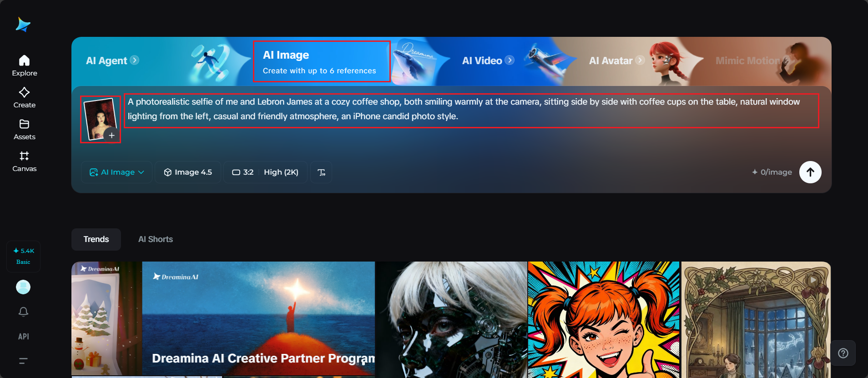Click the arrow next to AI Video

510,60
